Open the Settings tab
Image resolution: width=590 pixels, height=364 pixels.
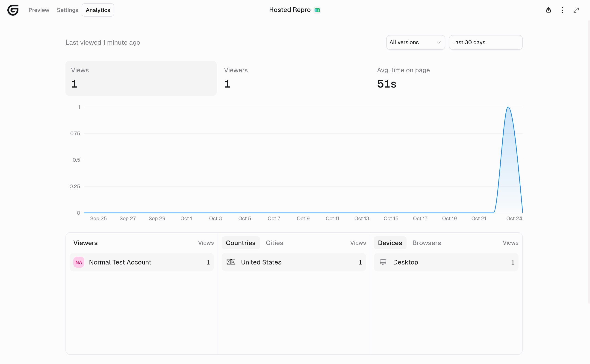click(x=68, y=10)
